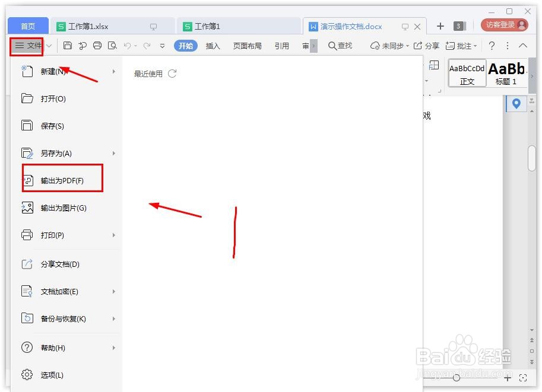Click the Print icon next to Save

[97, 46]
